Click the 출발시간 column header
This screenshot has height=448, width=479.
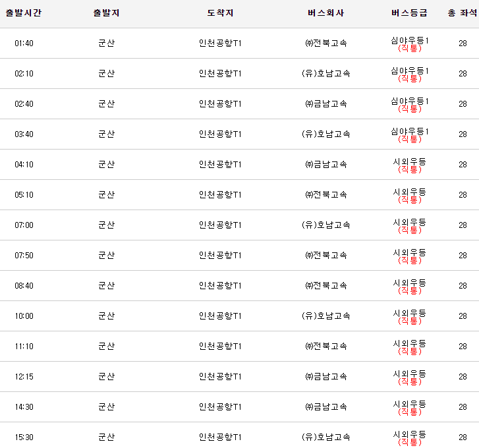tap(24, 13)
